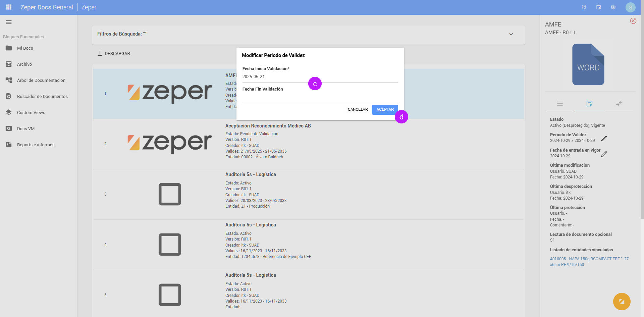Select the Auditoría 5s title in row 4
The height and width of the screenshot is (317, 644).
(251, 225)
